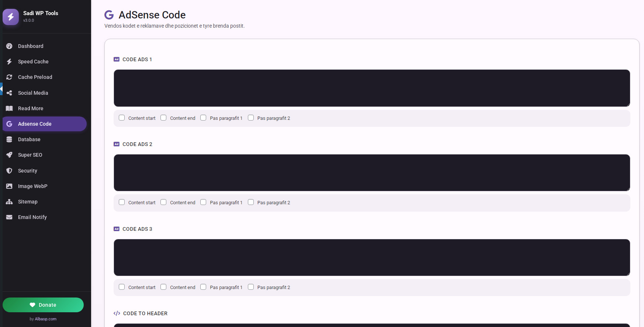Check Pas paragrafit 2 for Code Ads 3
Viewport: 644px width, 327px height.
251,287
